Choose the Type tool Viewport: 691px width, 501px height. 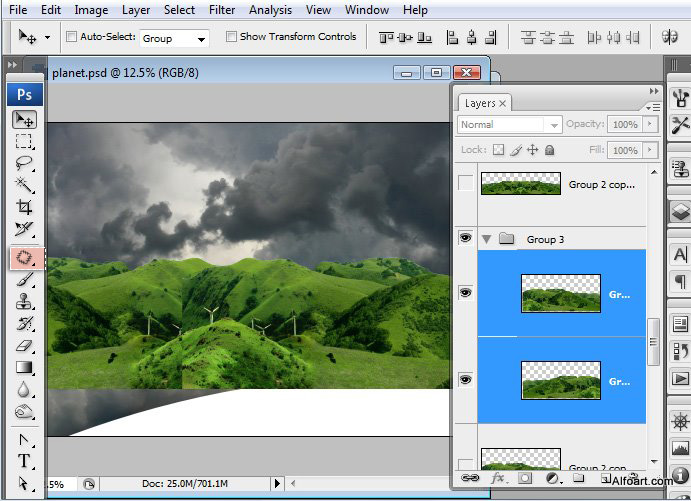[24, 461]
